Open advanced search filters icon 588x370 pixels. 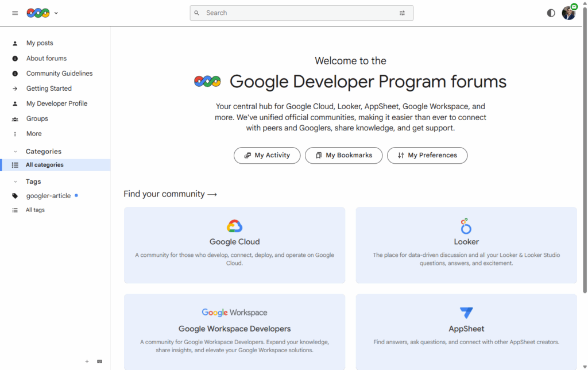[x=402, y=13]
